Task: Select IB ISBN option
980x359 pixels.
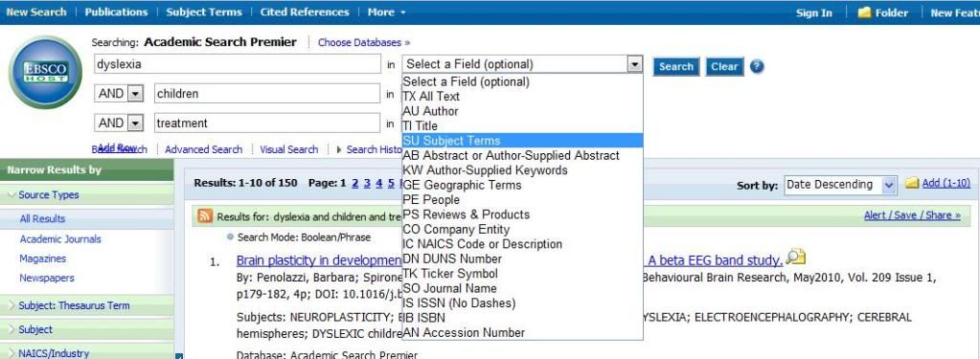Action: pyautogui.click(x=522, y=318)
